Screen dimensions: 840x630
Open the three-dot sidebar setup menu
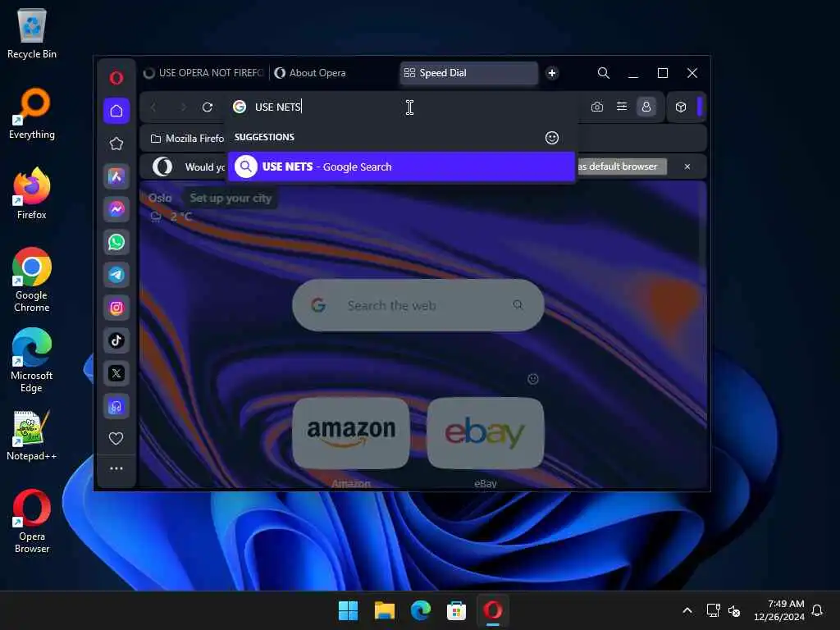click(x=116, y=468)
